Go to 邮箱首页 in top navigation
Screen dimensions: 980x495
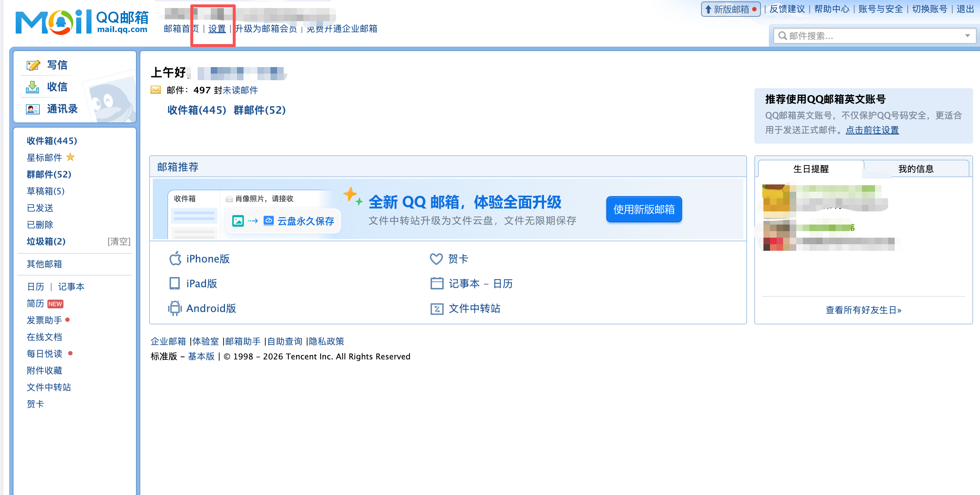[x=181, y=28]
